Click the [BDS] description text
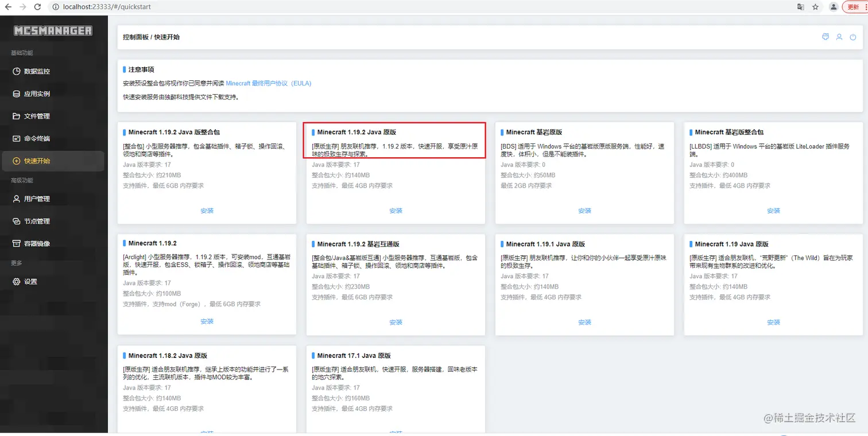This screenshot has width=868, height=436. [583, 150]
